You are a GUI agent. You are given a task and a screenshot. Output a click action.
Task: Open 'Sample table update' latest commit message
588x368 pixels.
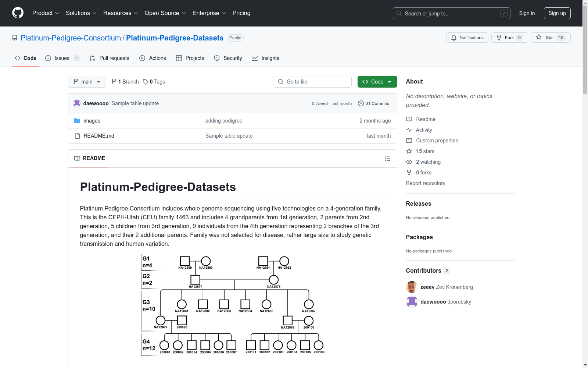pyautogui.click(x=135, y=103)
